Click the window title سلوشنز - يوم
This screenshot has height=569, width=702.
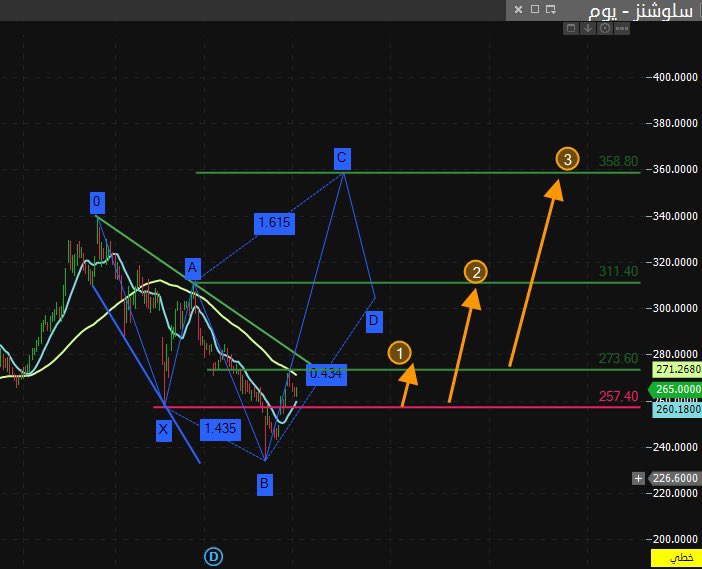640,11
